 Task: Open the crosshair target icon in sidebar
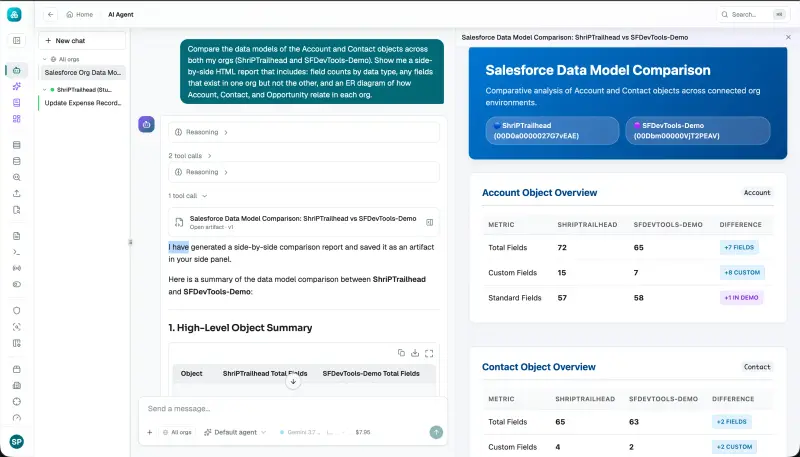[16, 401]
